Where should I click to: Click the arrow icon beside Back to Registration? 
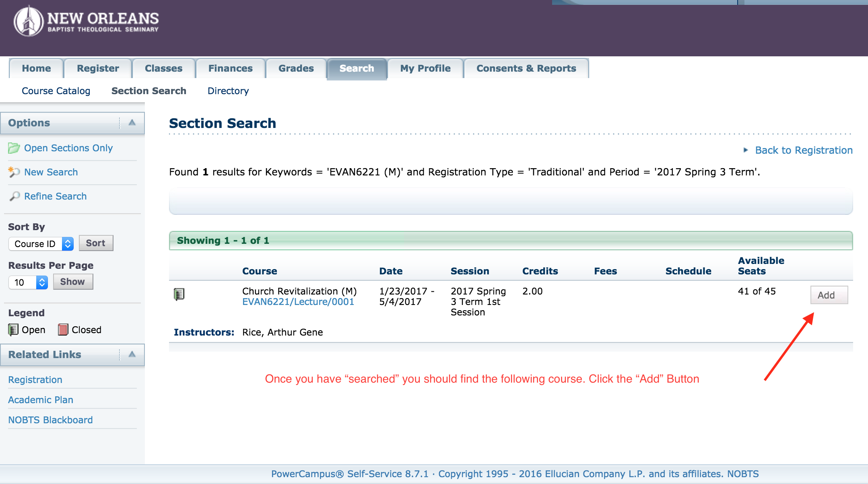click(746, 150)
